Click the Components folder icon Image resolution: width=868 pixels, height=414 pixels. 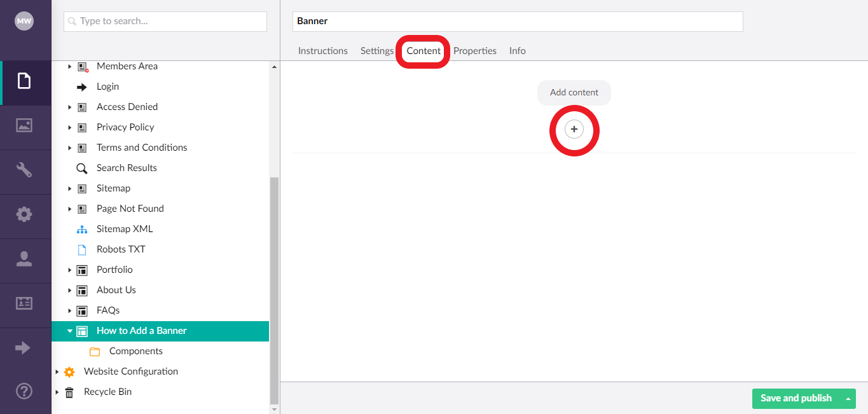point(95,352)
